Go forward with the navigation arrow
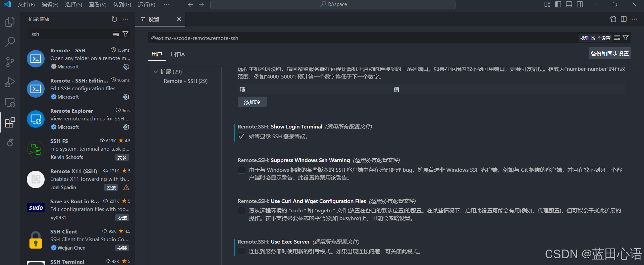Viewport: 644px width, 265px height. click(x=201, y=4)
